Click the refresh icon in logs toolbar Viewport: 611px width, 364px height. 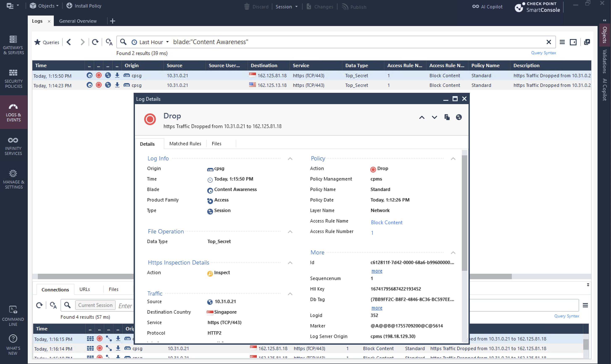pos(95,42)
